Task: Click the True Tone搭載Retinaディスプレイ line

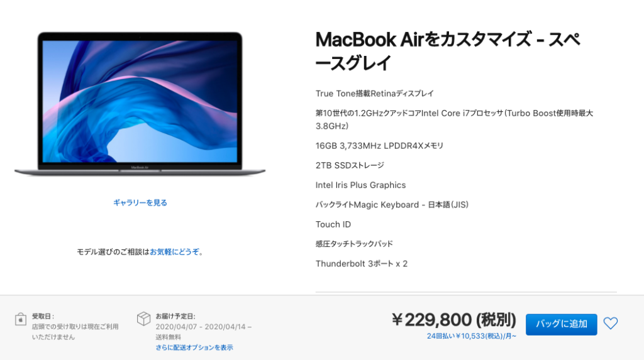Action: 375,94
